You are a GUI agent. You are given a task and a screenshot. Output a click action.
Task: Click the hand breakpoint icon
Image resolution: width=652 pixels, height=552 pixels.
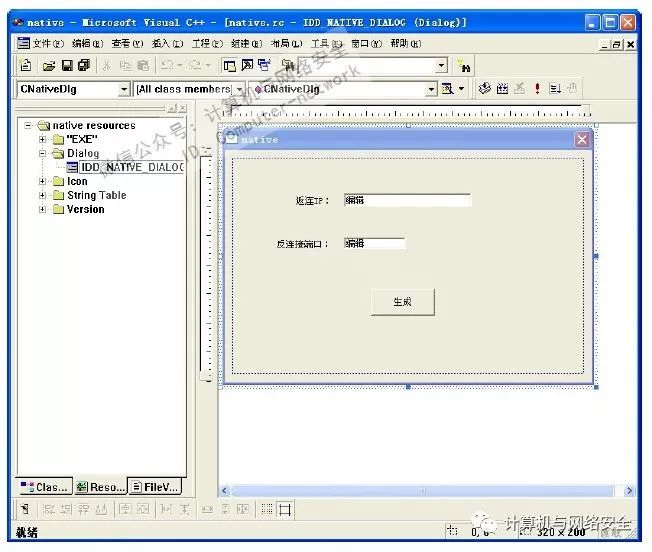click(573, 88)
